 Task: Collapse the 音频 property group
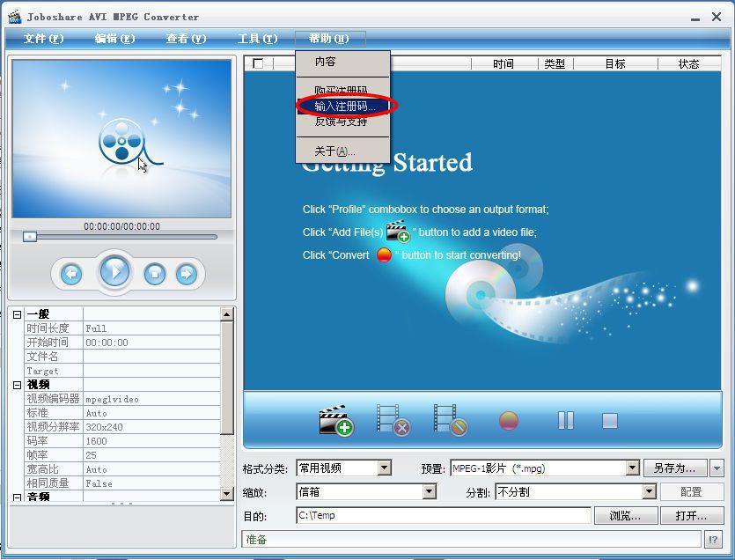pos(18,497)
